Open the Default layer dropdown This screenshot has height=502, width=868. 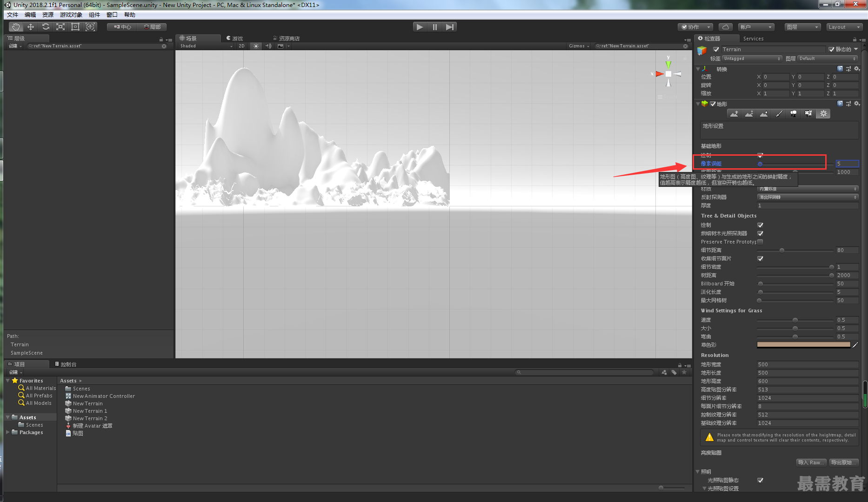pyautogui.click(x=828, y=59)
